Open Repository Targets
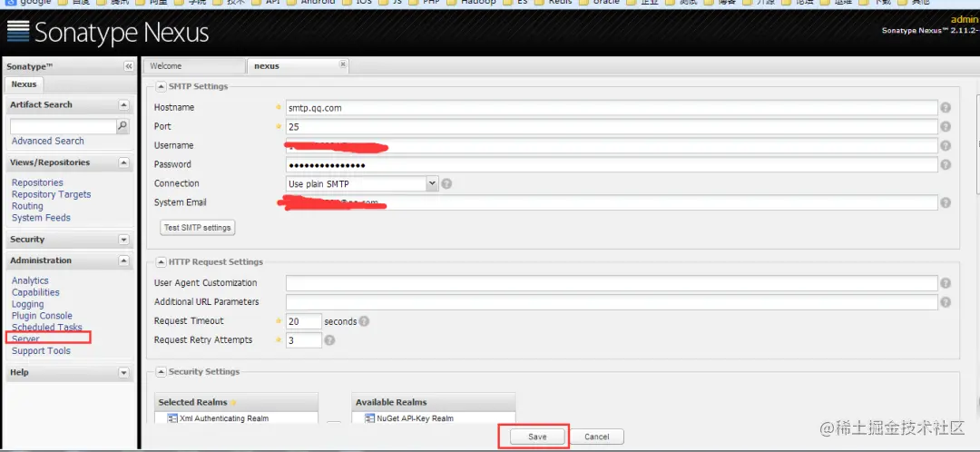Viewport: 980px width, 452px height. 51,194
